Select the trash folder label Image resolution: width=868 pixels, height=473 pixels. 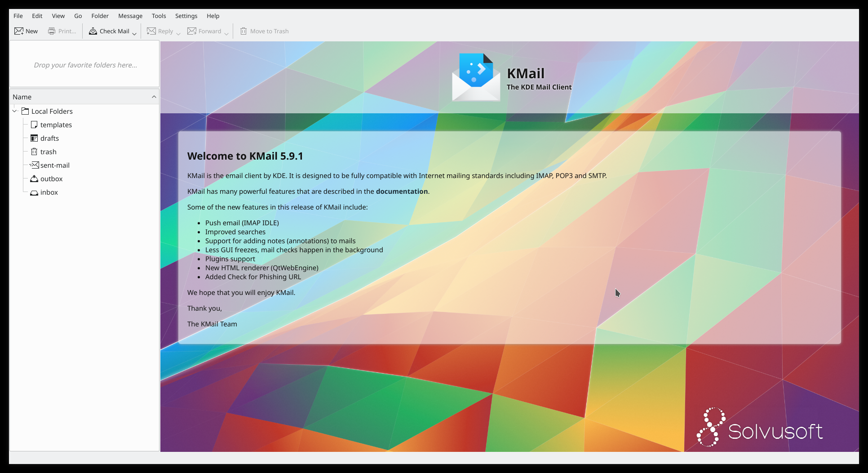(x=49, y=152)
